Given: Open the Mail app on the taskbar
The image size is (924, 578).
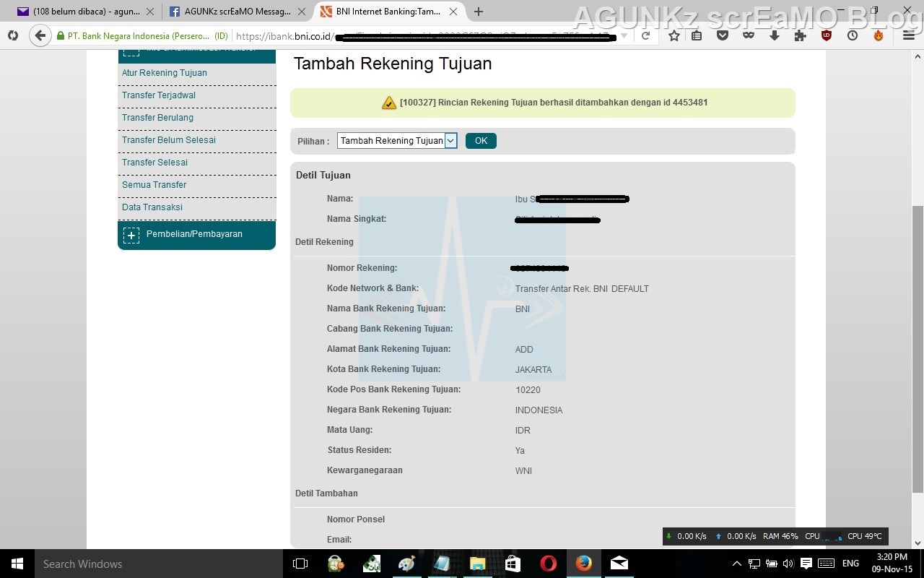Looking at the screenshot, I should coord(619,564).
